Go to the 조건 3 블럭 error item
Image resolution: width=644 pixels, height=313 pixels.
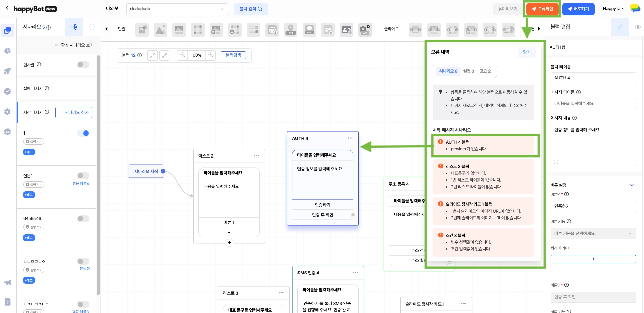[483, 242]
